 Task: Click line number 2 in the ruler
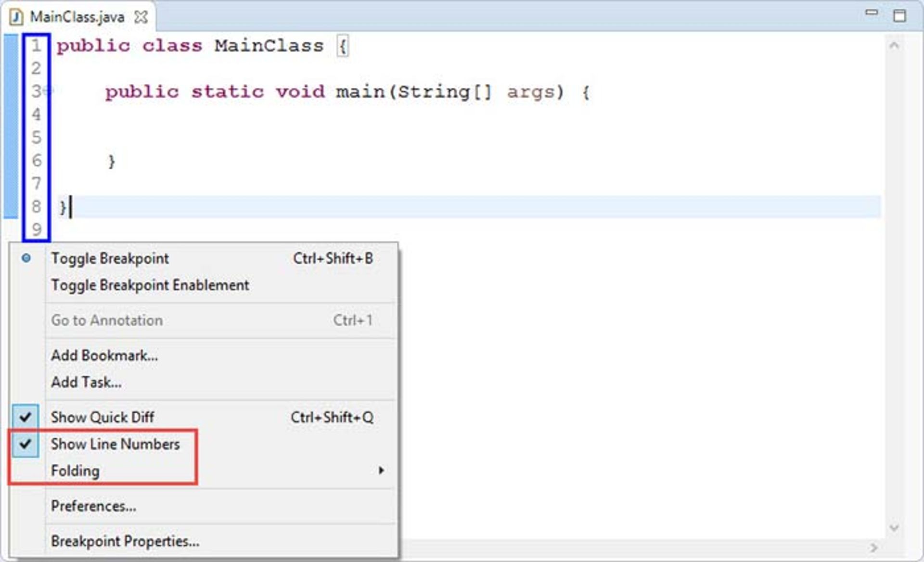coord(36,68)
